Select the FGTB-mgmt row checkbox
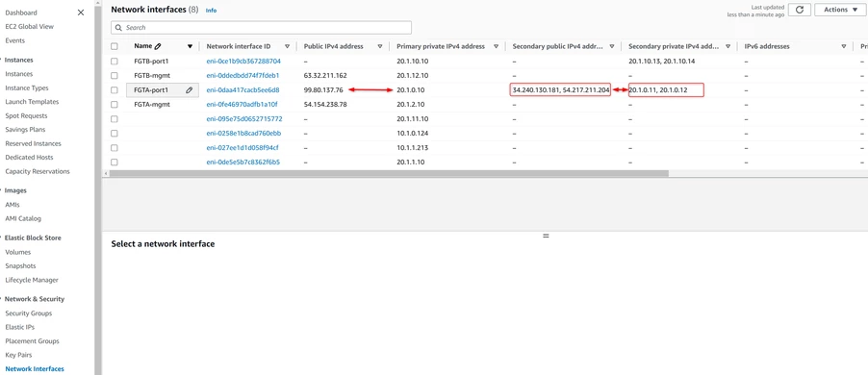 pos(115,75)
